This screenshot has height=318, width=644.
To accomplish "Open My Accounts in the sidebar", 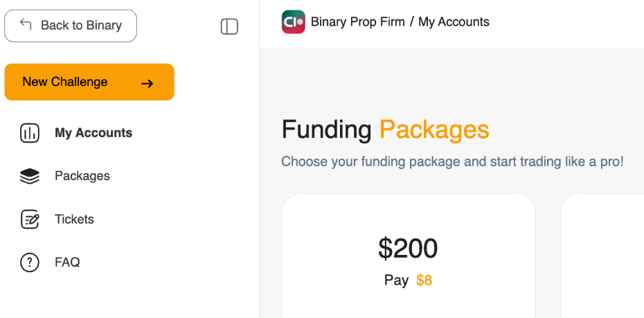I will coord(93,133).
